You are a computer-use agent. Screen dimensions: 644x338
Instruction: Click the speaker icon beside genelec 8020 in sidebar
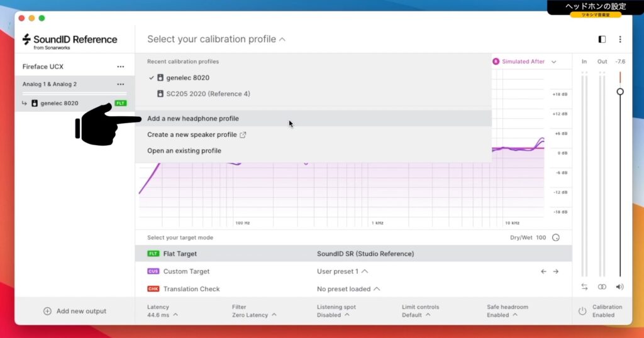click(x=35, y=104)
